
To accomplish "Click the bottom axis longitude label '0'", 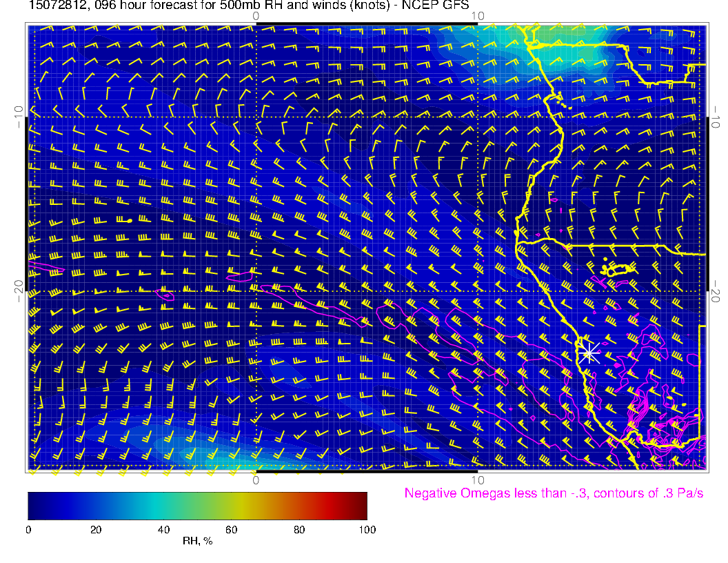I will tap(256, 480).
